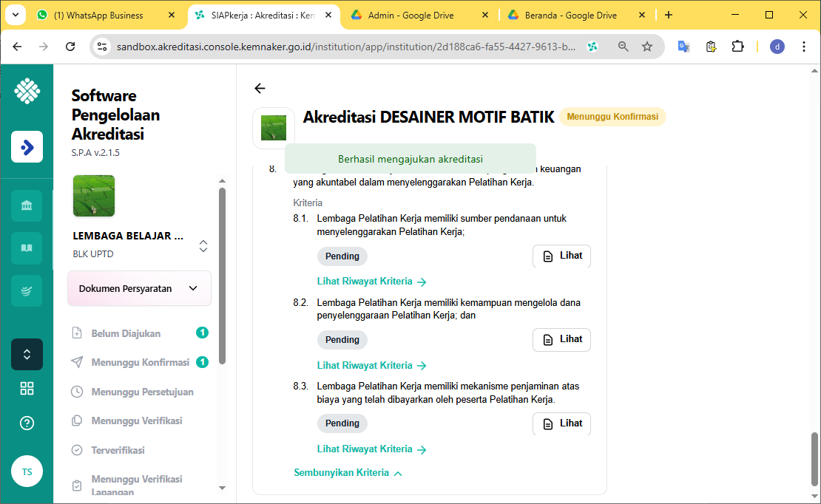Switch to the WhatsApp Business tab
The height and width of the screenshot is (504, 821).
click(98, 15)
